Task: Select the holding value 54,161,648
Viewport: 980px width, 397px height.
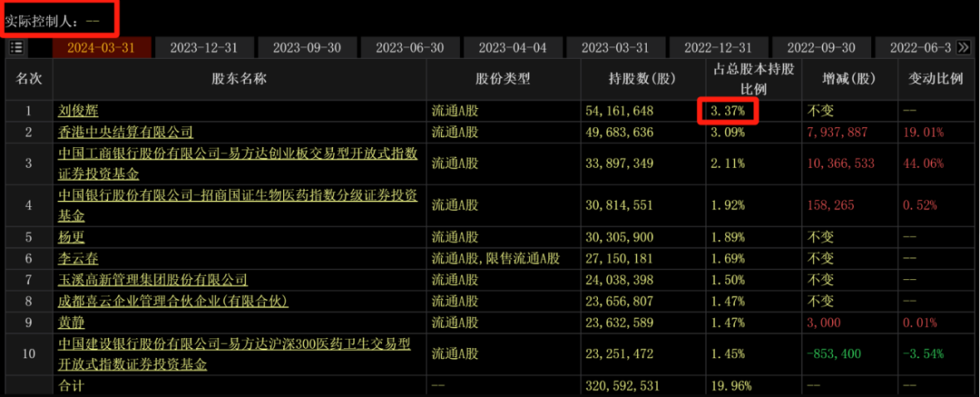Action: tap(620, 112)
